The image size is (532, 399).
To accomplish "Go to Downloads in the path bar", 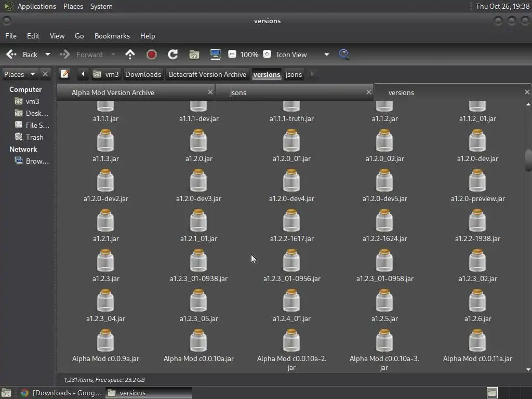I will click(143, 74).
